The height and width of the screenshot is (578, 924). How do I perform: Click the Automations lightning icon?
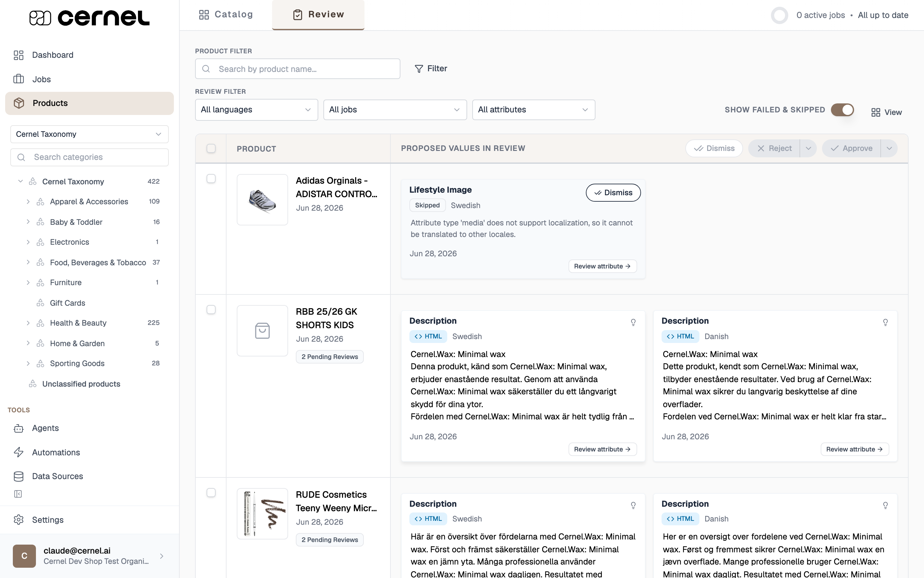pos(18,452)
